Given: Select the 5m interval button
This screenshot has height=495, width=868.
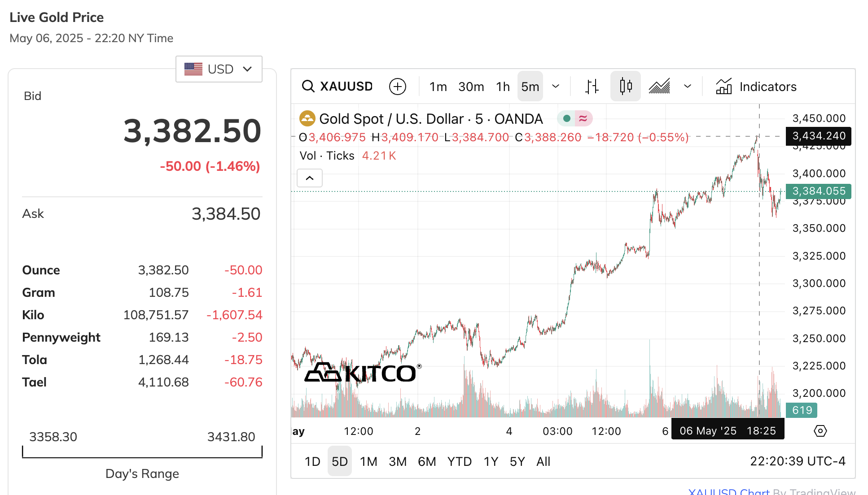Looking at the screenshot, I should click(x=530, y=87).
